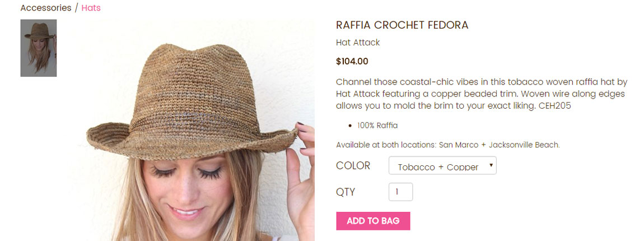Open the Accessories breadcrumb link
The width and height of the screenshot is (644, 241).
(45, 8)
